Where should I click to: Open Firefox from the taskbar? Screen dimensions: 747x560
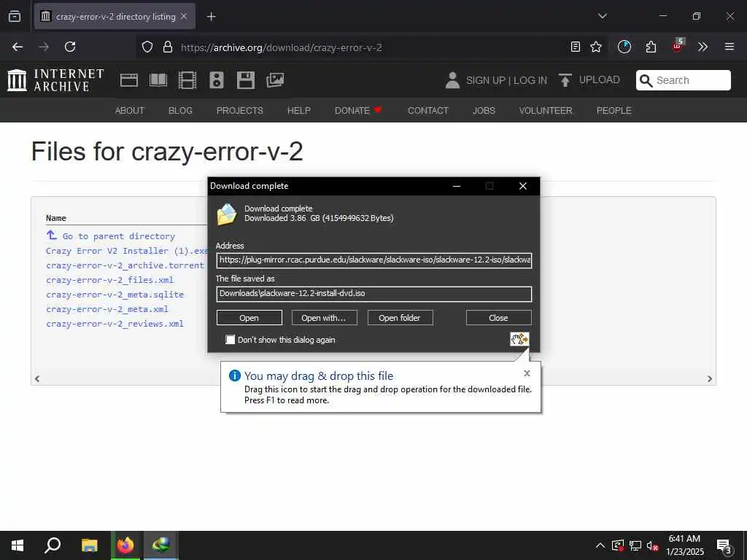click(x=125, y=545)
